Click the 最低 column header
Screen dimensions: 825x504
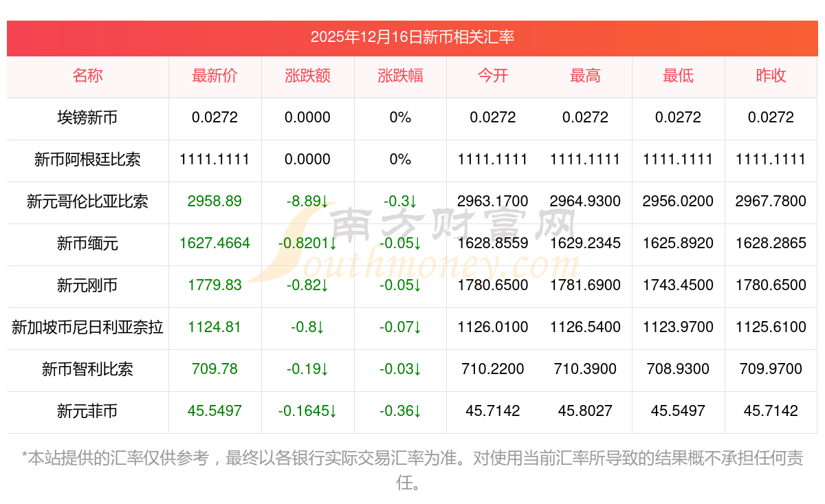click(x=678, y=76)
